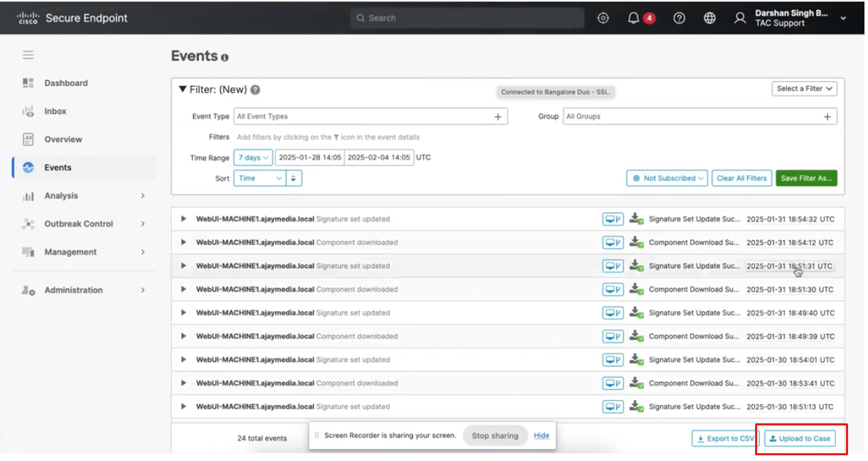Expand the Administration sidebar menu

(85, 290)
